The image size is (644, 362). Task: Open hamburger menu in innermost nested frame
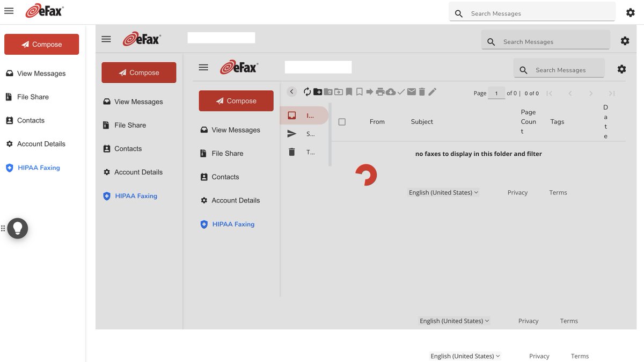(x=203, y=67)
